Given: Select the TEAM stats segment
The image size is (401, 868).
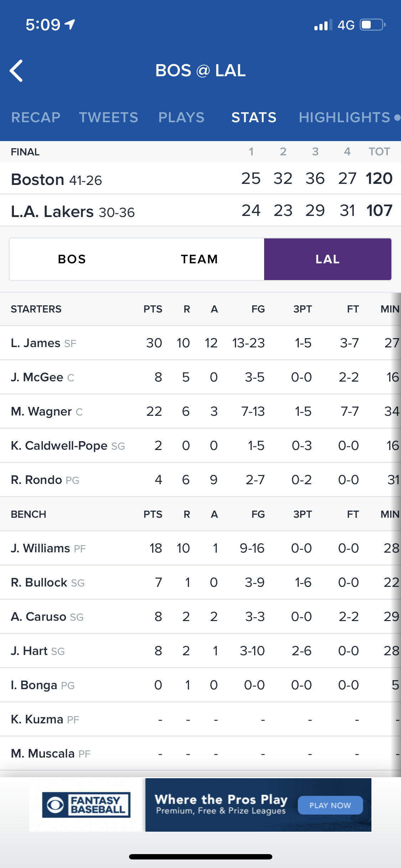Looking at the screenshot, I should tap(199, 259).
